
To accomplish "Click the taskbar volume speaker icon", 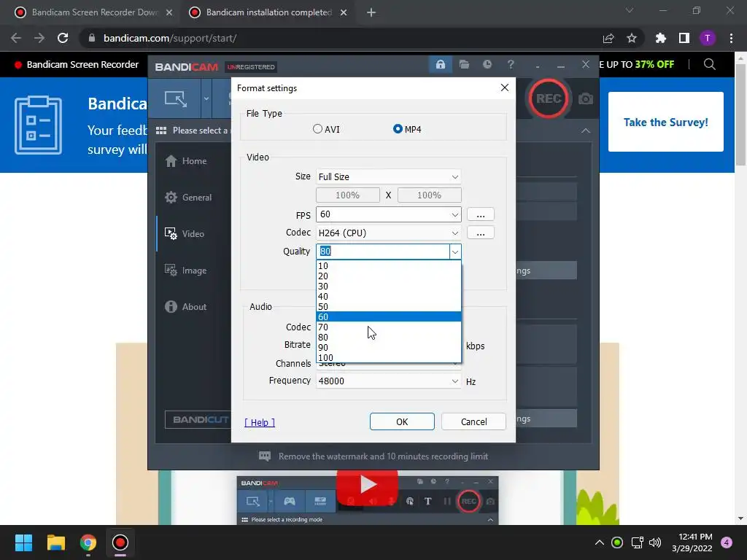I will pyautogui.click(x=655, y=542).
